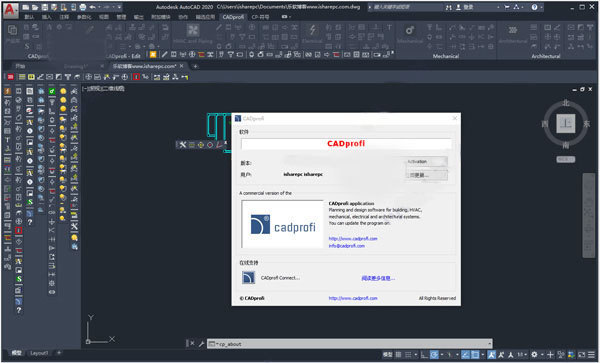Image resolution: width=600 pixels, height=363 pixels.
Task: Click the Help question mark in title bar
Action: (535, 7)
